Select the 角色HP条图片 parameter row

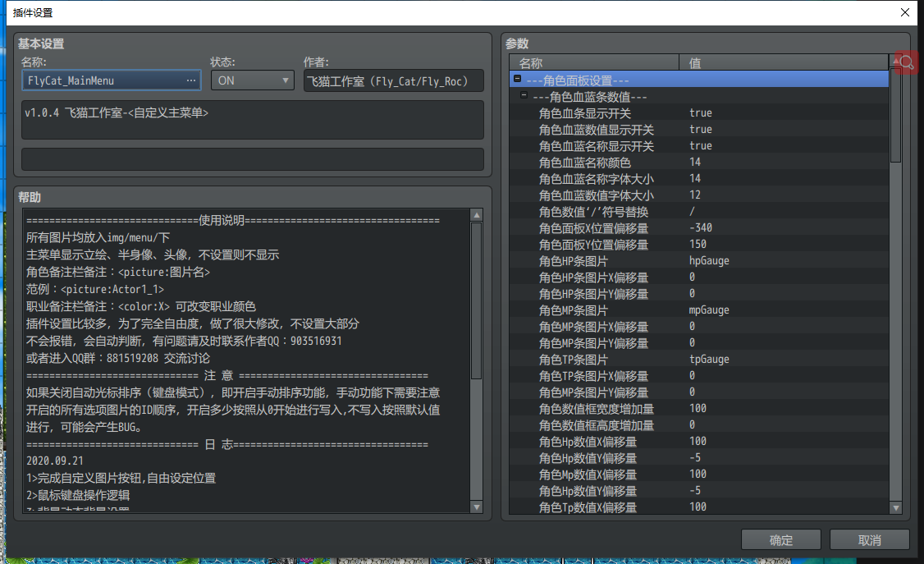[699, 261]
